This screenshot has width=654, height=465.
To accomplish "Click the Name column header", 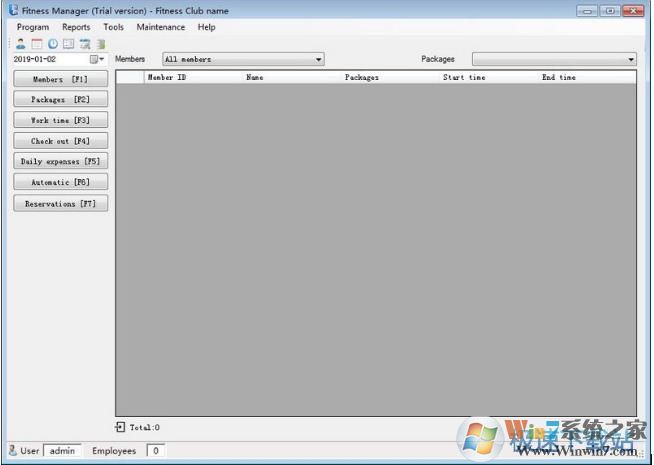I will pyautogui.click(x=292, y=77).
